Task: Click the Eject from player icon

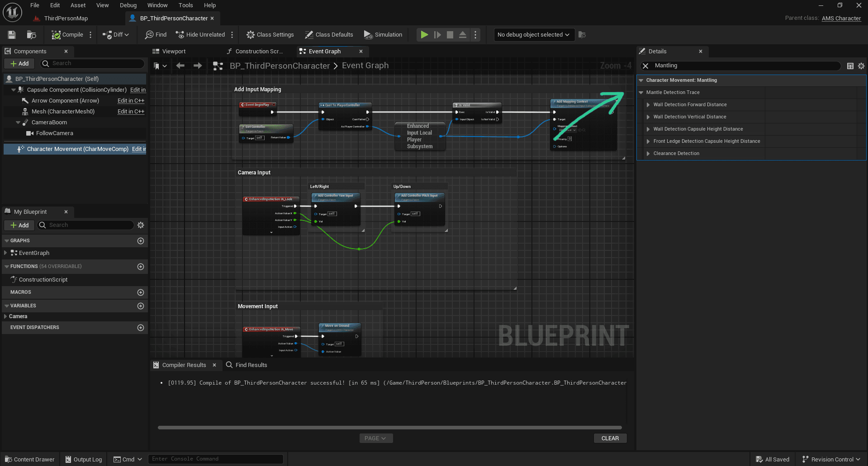Action: 463,35
